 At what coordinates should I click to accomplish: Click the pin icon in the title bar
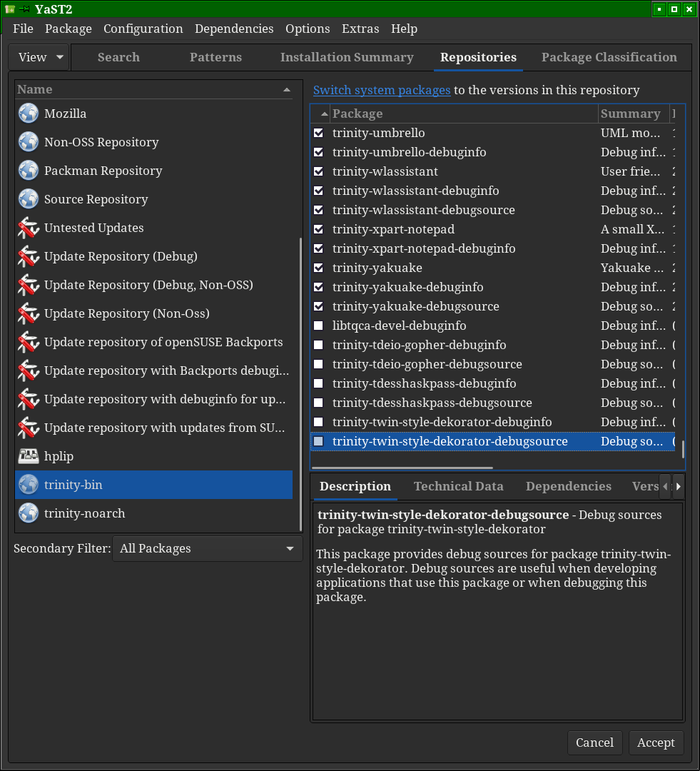coord(24,9)
